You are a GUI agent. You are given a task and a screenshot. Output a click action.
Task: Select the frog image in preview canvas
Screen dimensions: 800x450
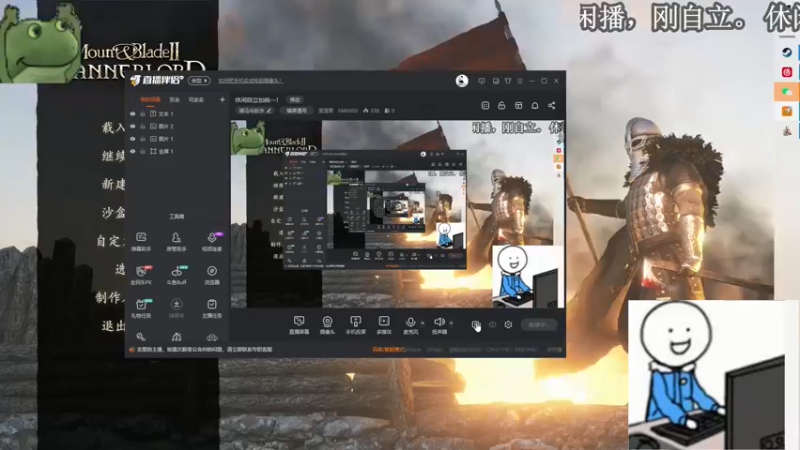(248, 137)
